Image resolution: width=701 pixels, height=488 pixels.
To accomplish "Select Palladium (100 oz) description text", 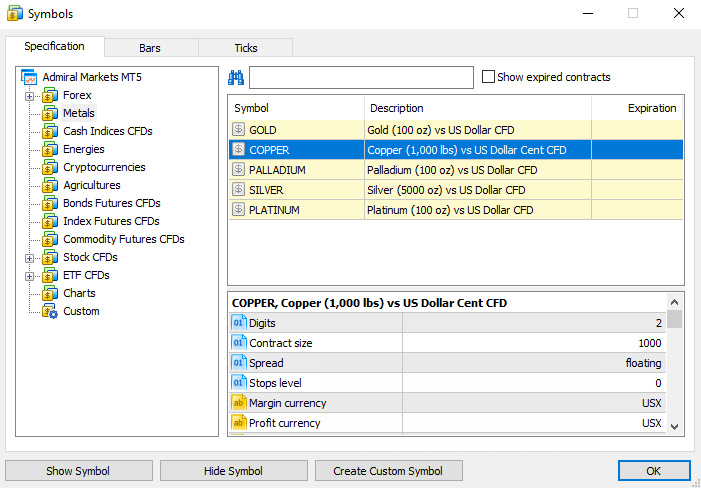I will tap(452, 170).
